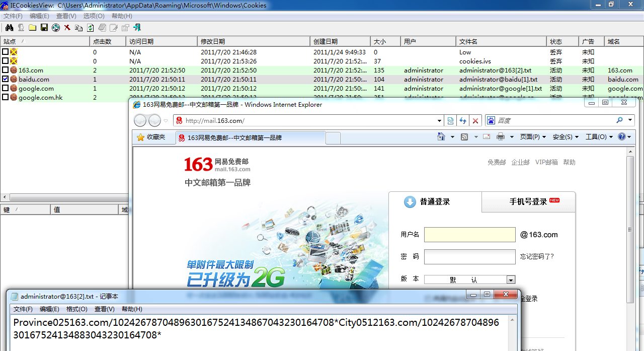Viewport: 644px width, 351px height.
Task: Open the 选项(O) menu in IECookiesView
Action: coord(94,16)
